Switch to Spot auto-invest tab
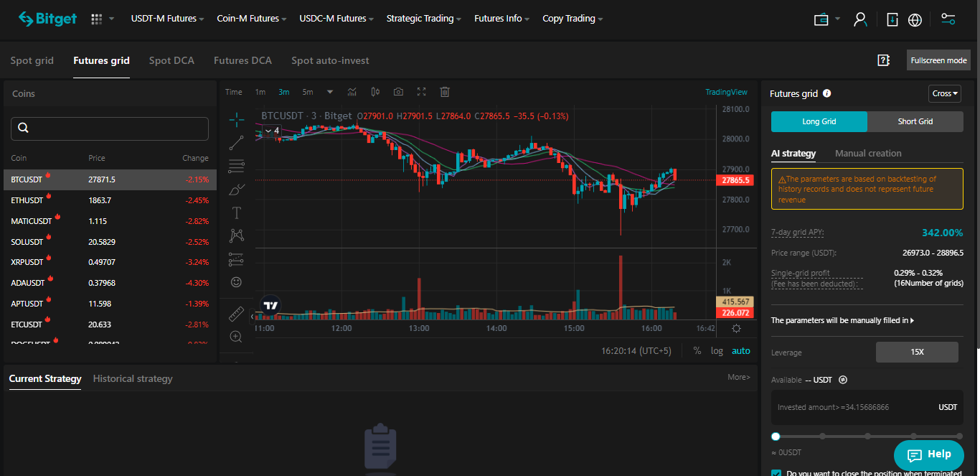This screenshot has width=980, height=476. pos(330,60)
